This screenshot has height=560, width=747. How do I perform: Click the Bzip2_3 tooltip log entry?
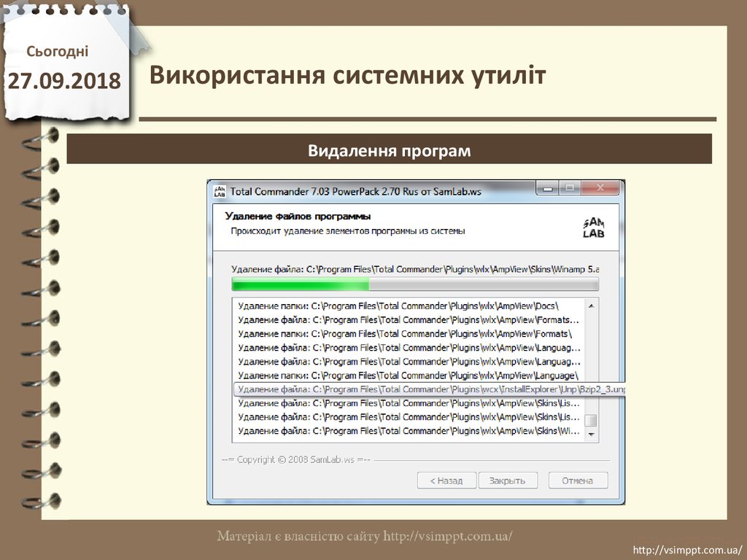pos(430,389)
